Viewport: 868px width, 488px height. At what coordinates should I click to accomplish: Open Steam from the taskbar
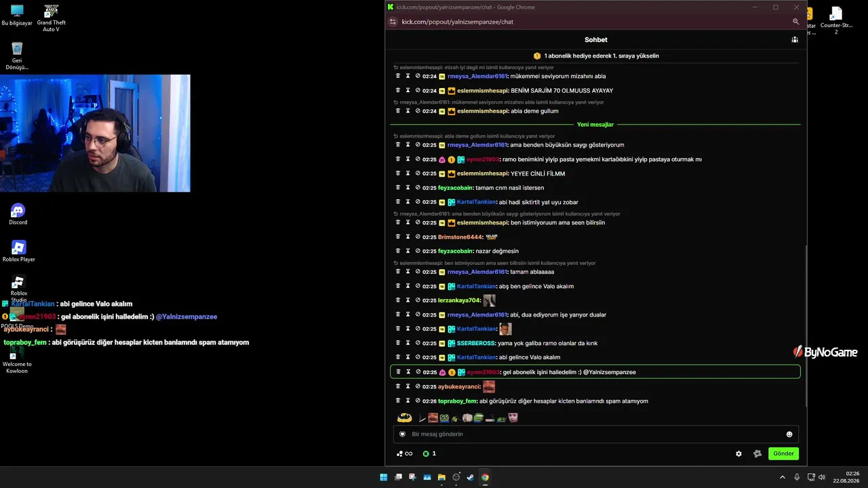[x=470, y=477]
